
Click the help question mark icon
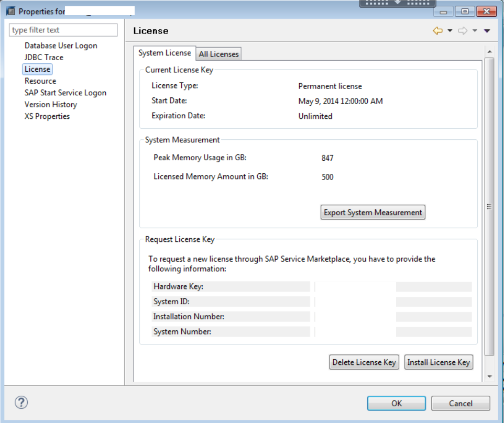21,402
